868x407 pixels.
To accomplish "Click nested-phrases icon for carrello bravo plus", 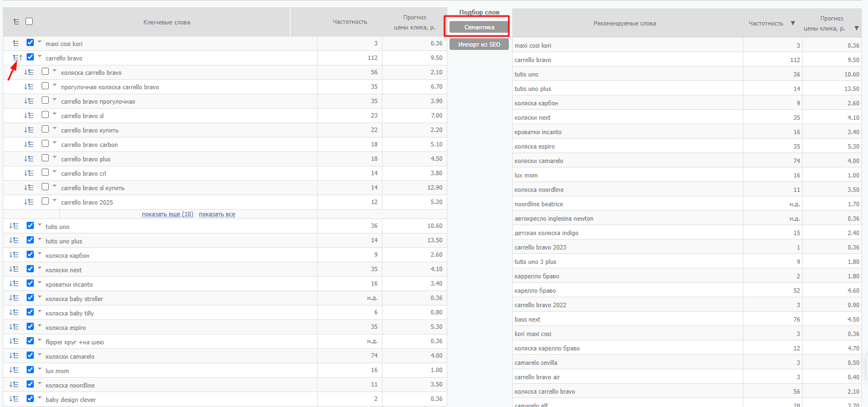I will [29, 158].
